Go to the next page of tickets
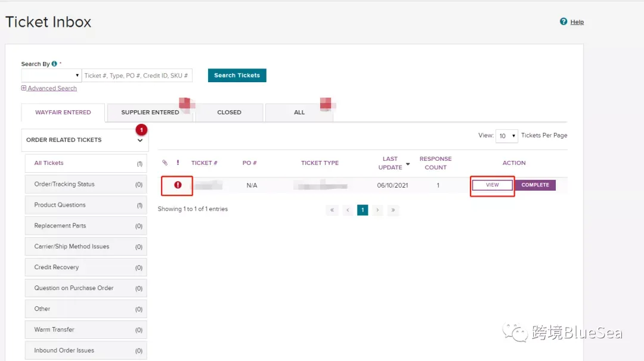644x361 pixels. pyautogui.click(x=377, y=210)
